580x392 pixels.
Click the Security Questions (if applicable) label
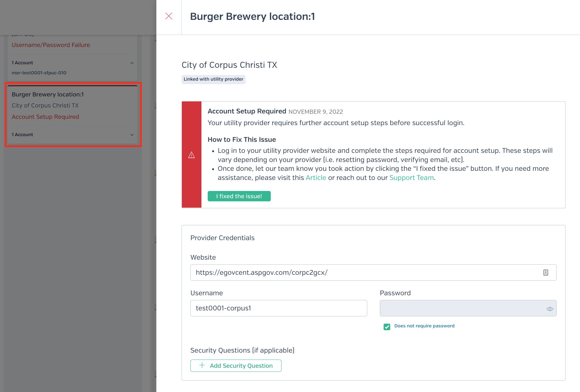242,350
